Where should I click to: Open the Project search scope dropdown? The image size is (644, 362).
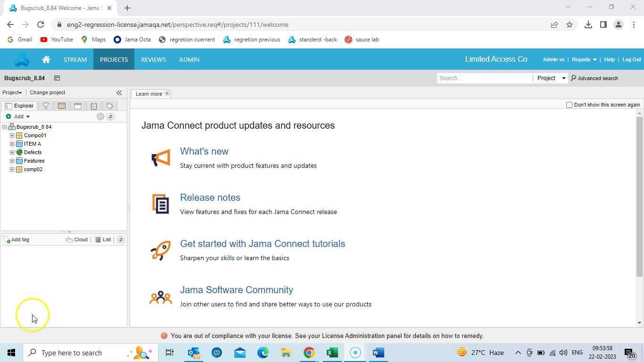552,78
